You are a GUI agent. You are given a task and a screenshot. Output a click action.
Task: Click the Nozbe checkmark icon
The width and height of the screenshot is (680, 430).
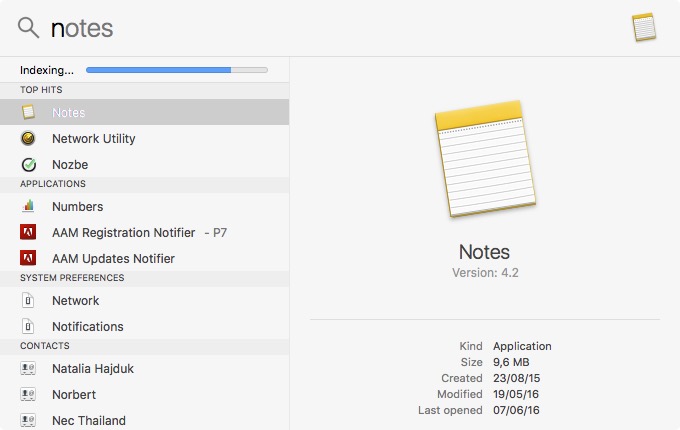(x=28, y=164)
